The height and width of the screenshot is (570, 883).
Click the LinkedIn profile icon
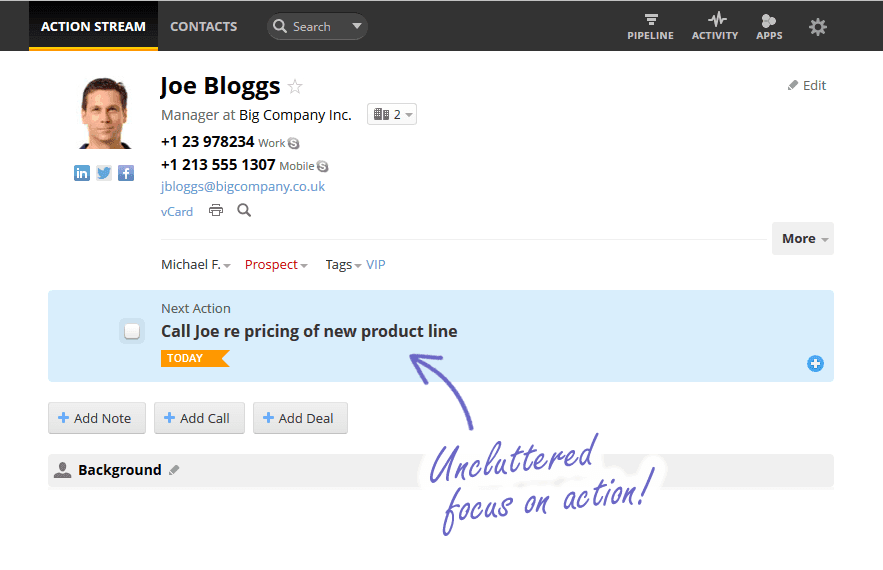click(82, 173)
